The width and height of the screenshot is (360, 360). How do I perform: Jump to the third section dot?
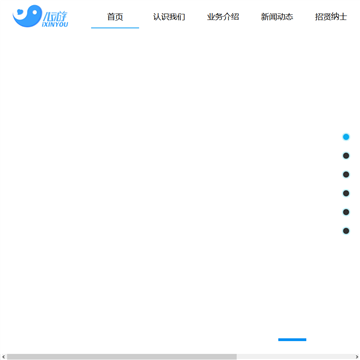click(346, 174)
